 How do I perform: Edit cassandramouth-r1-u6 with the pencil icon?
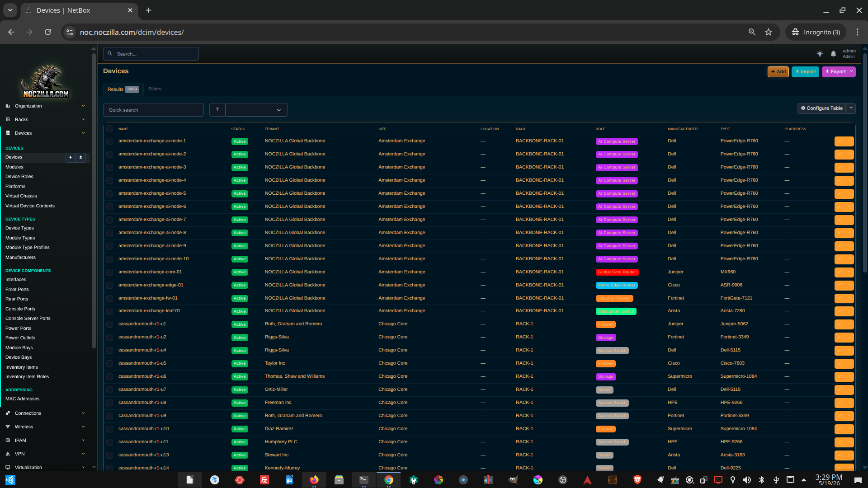click(x=840, y=377)
